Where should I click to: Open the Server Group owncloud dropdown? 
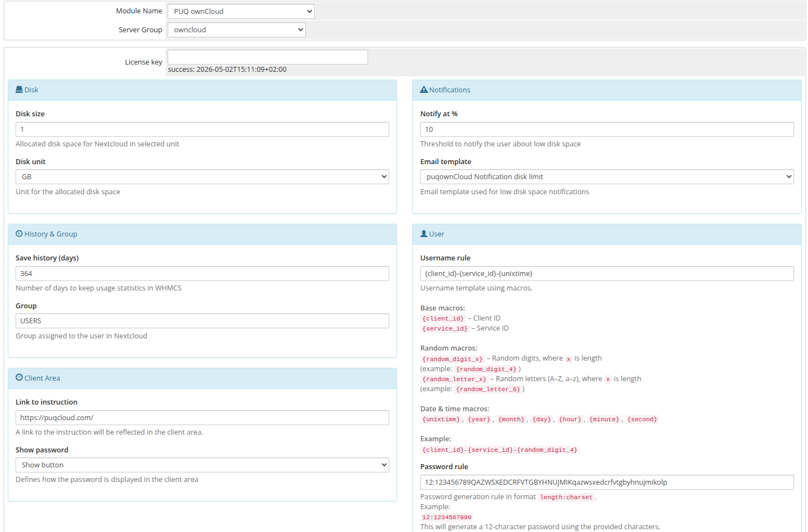236,29
